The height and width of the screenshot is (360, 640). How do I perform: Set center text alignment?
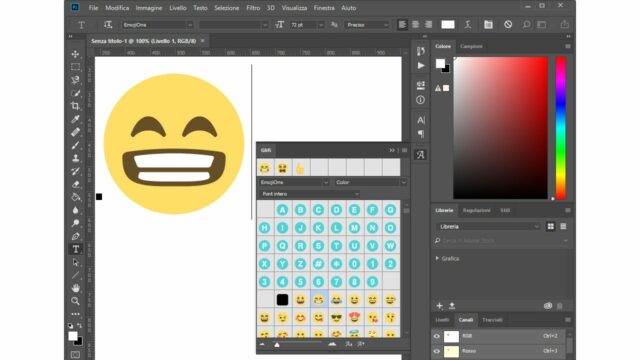click(x=416, y=25)
